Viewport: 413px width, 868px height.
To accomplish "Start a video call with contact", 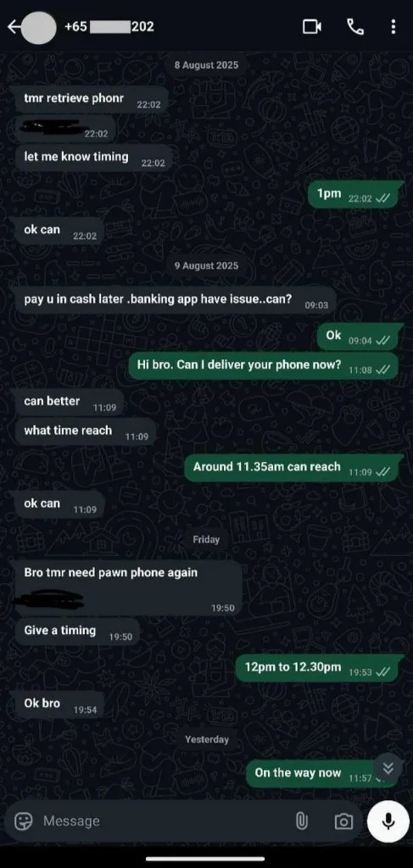I will click(x=312, y=26).
